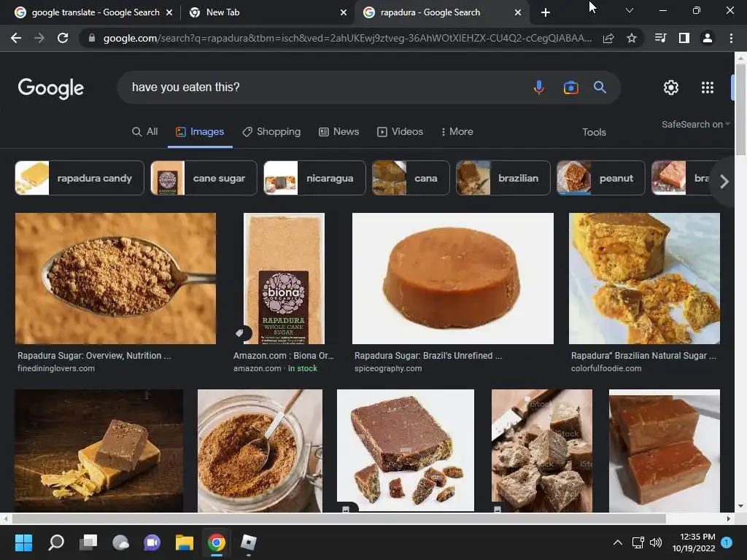Open Chrome three-dot menu

[x=731, y=38]
